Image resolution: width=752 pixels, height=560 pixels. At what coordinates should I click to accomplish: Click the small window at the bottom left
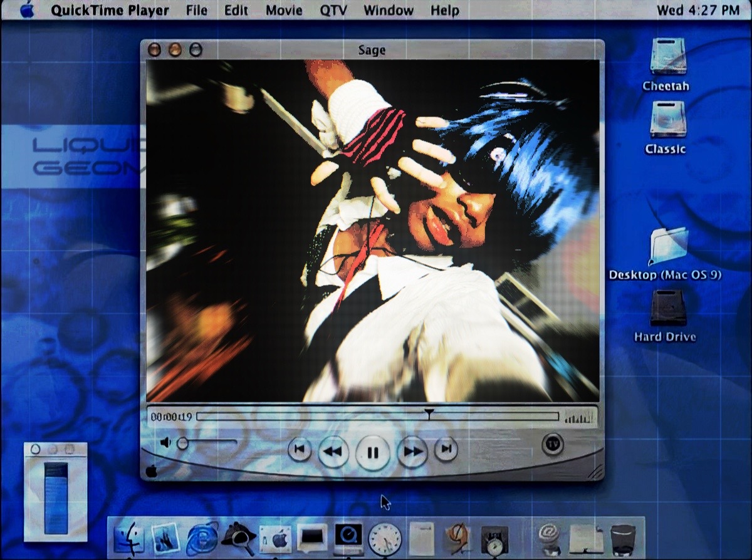(56, 492)
